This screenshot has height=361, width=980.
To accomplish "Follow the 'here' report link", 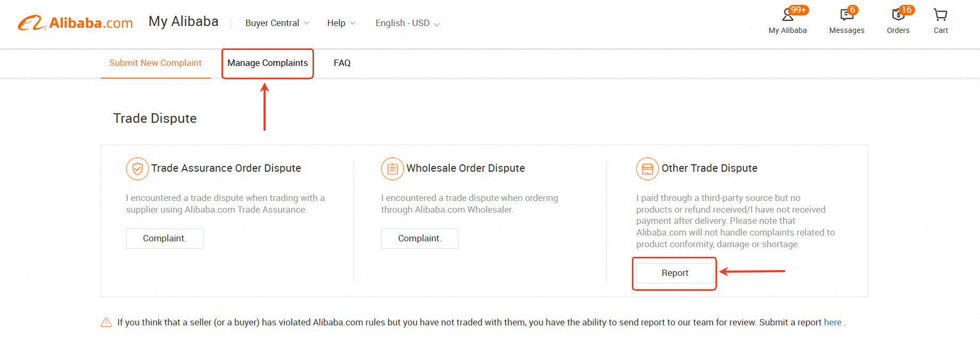I will point(833,322).
